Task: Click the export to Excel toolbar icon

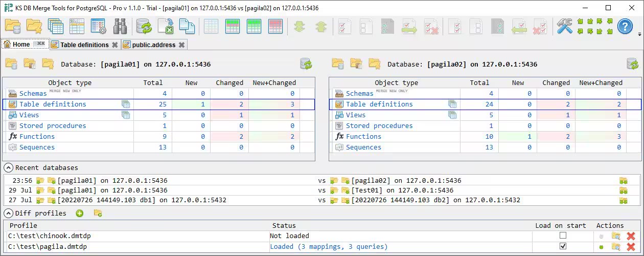Action: point(166,26)
